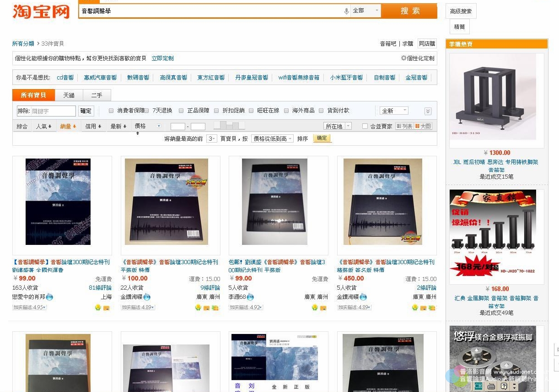559x392 pixels.
Task: Click the 所有分類 breadcrumb link
Action: pyautogui.click(x=23, y=43)
